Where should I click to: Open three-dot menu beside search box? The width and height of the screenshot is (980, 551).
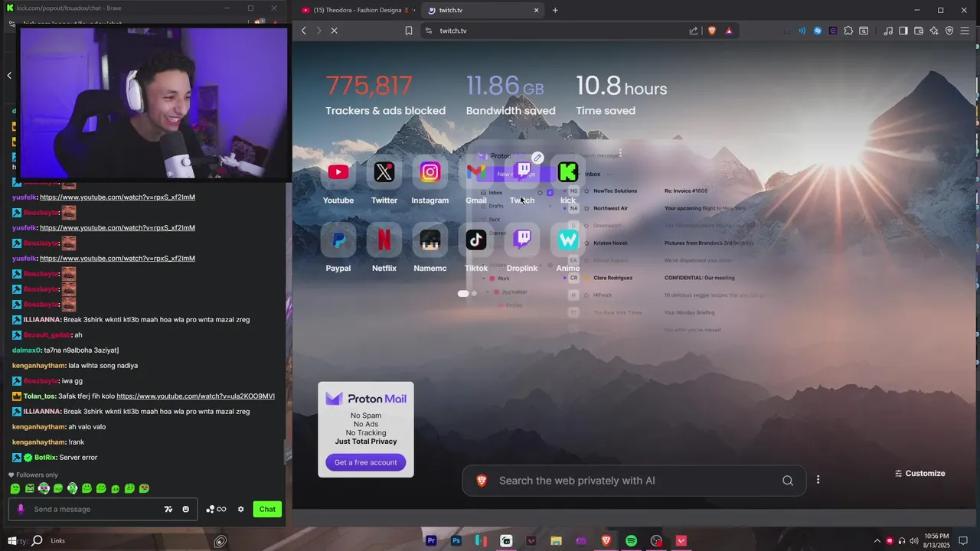[818, 480]
